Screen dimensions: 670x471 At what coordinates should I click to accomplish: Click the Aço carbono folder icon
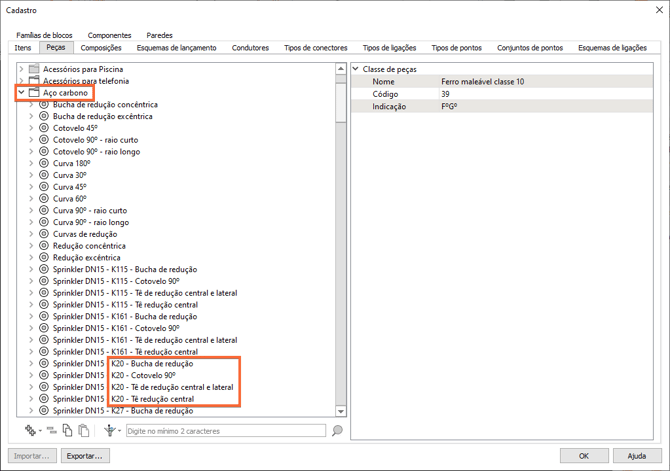pos(34,93)
